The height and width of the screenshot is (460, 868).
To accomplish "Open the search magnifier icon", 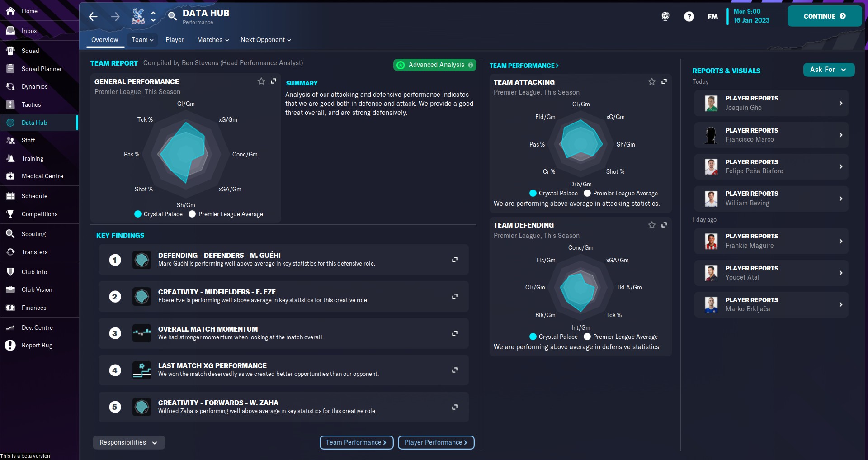I will [x=172, y=16].
